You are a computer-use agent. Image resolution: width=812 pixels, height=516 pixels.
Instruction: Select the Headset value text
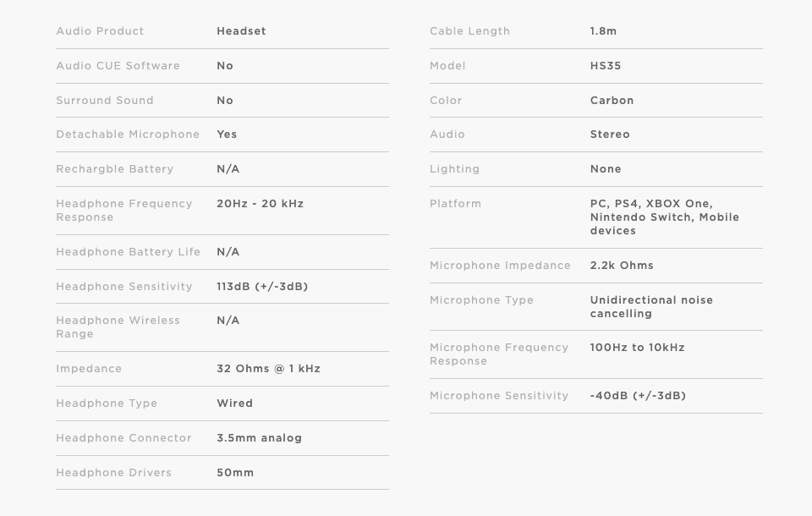[241, 31]
